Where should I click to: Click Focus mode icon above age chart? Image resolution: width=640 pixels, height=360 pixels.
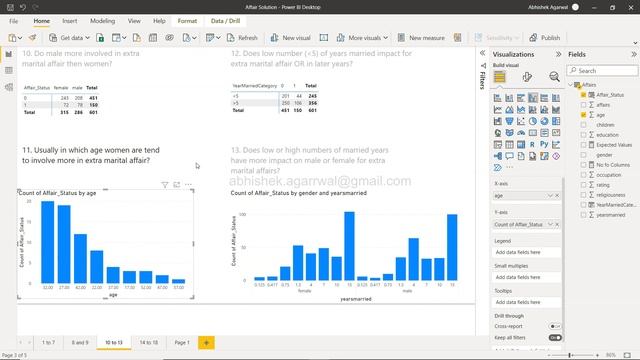click(177, 185)
